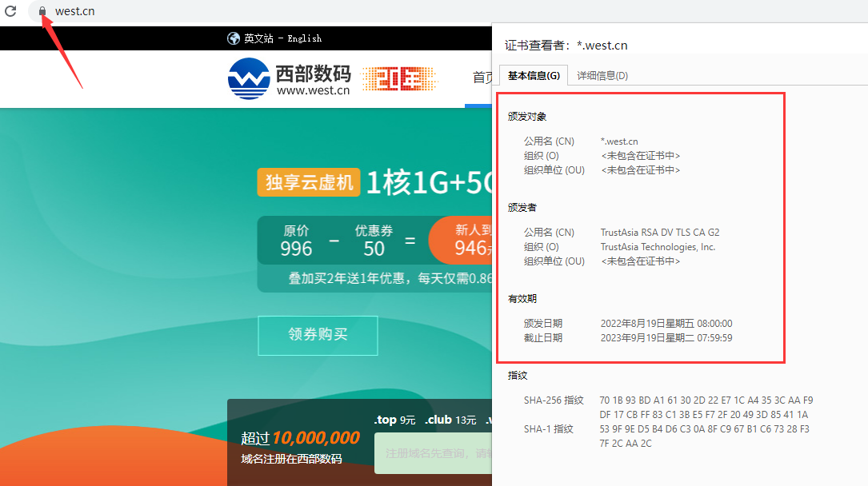The image size is (868, 486).
Task: Click the orange 新人到手 price button
Action: click(464, 240)
